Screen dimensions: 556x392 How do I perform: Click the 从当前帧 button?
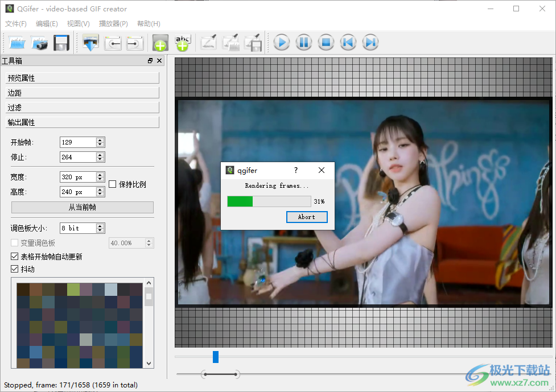point(83,208)
